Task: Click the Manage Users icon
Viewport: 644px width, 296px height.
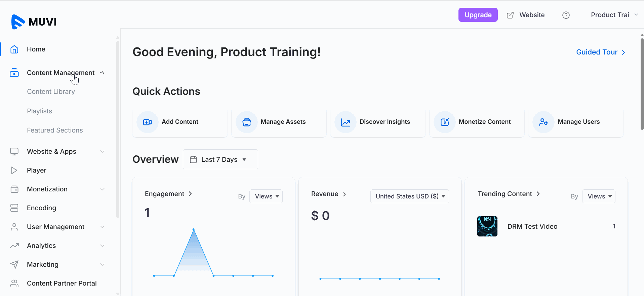Action: coord(543,122)
